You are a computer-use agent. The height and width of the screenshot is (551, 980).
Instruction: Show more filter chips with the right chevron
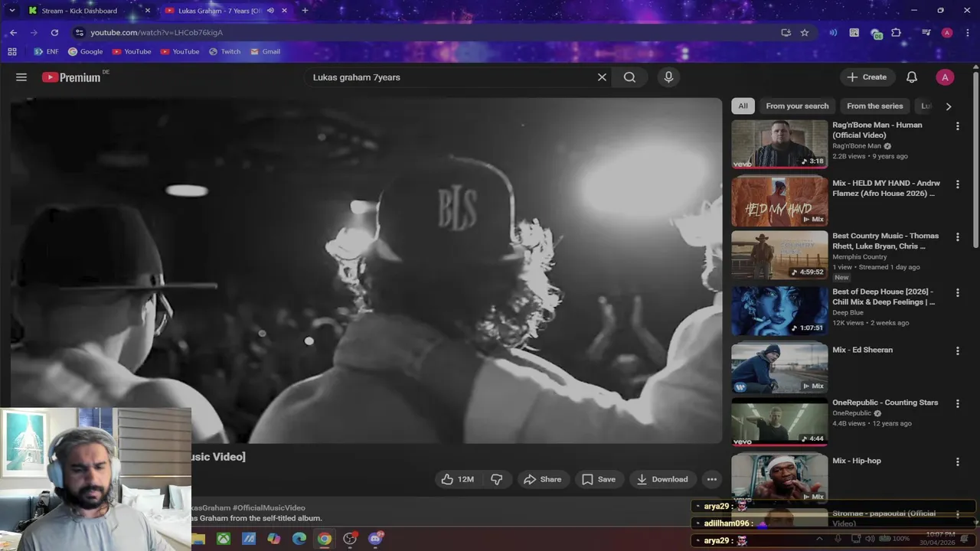(949, 106)
